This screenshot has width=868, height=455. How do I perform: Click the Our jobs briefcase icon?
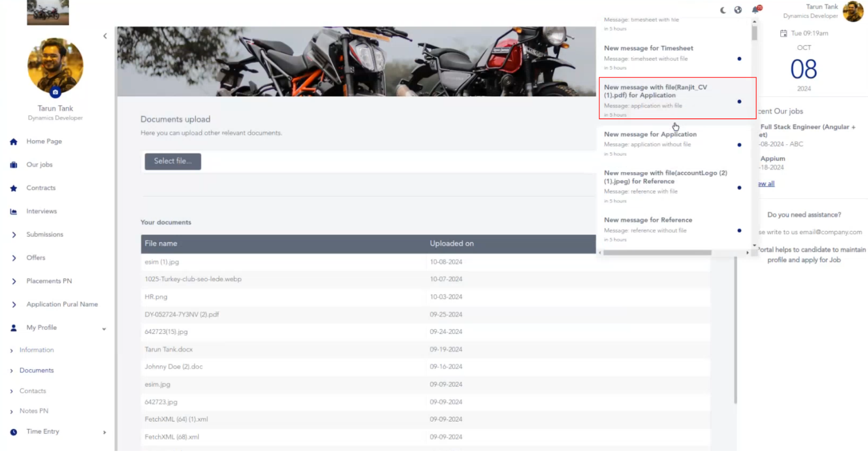coord(14,165)
